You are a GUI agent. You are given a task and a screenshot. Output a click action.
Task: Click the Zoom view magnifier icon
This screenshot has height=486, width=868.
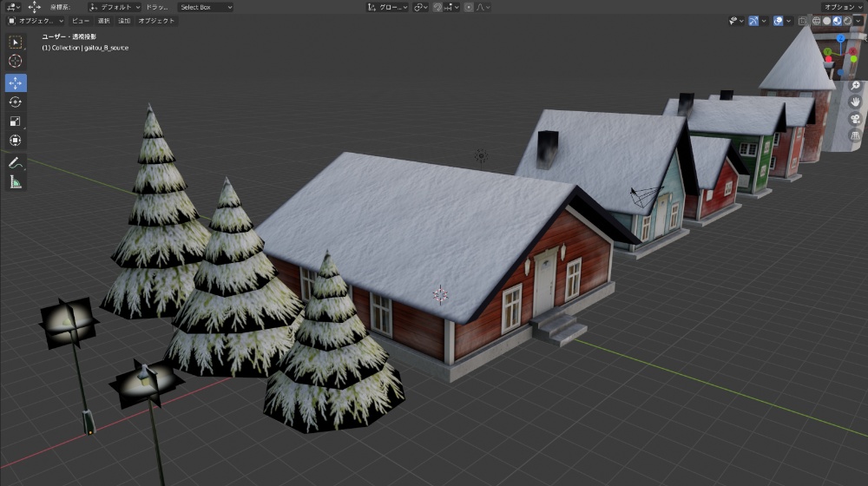pyautogui.click(x=855, y=85)
